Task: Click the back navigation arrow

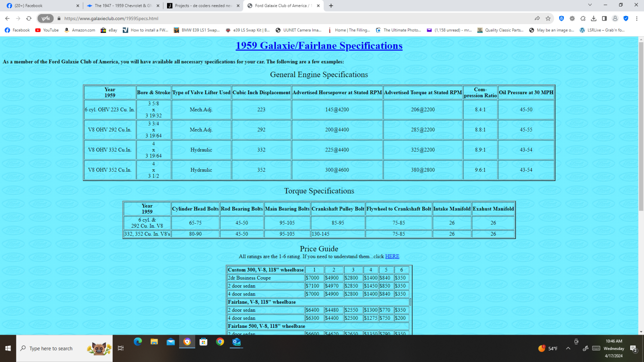Action: click(7, 19)
